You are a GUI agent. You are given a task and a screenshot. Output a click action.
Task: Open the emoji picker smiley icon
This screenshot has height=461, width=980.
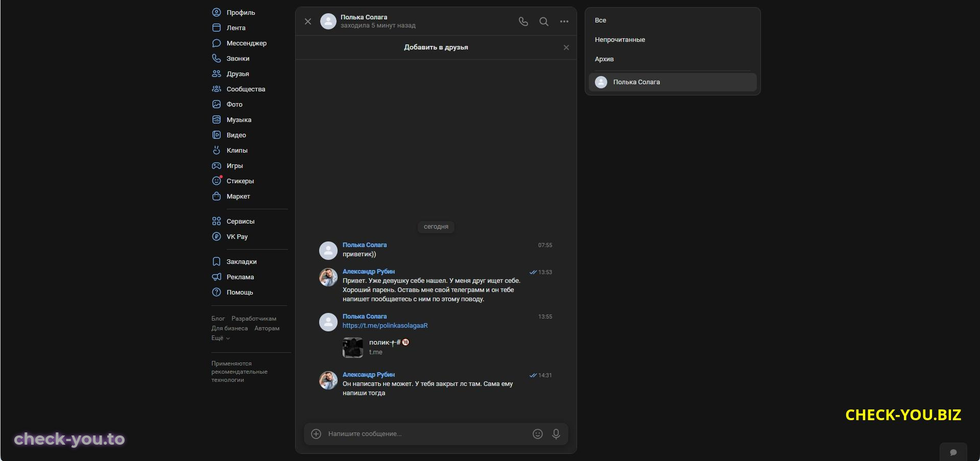(538, 434)
